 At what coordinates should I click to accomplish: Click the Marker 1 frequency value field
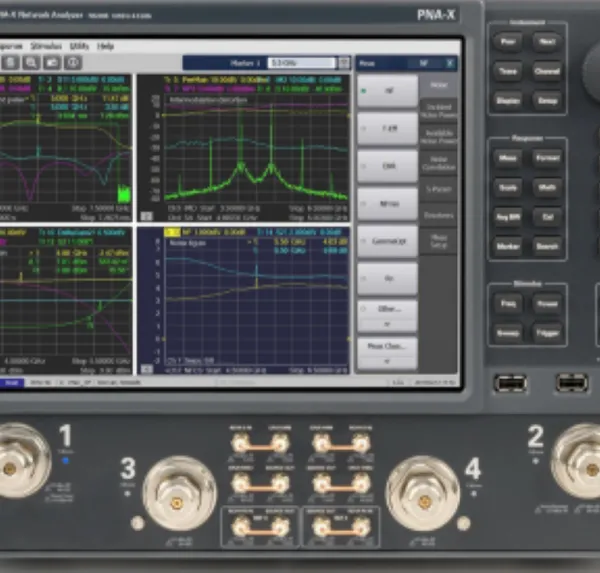[301, 63]
